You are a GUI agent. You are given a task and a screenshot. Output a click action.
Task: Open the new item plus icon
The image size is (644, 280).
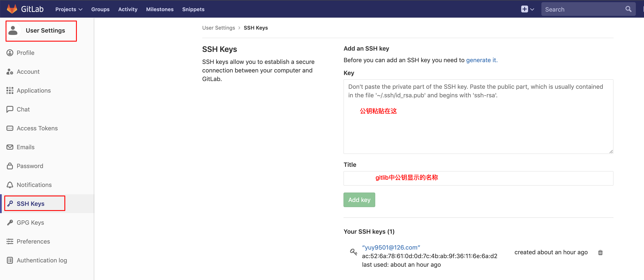tap(524, 9)
